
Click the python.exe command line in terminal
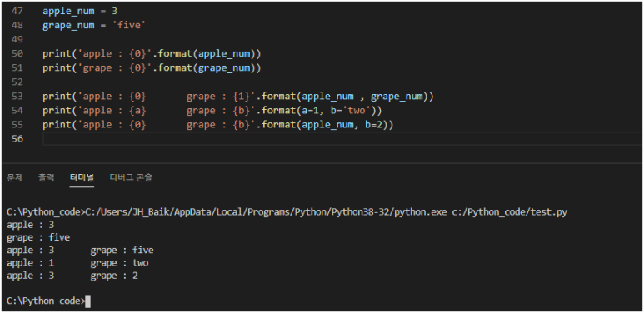pyautogui.click(x=287, y=212)
